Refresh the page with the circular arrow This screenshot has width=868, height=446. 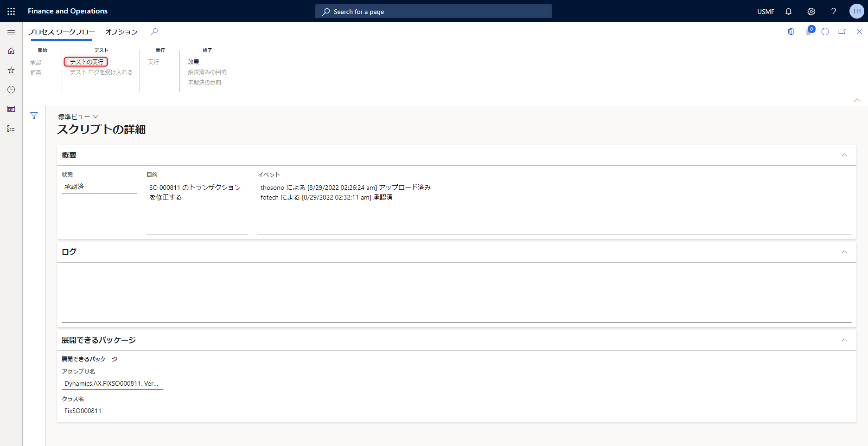(825, 32)
